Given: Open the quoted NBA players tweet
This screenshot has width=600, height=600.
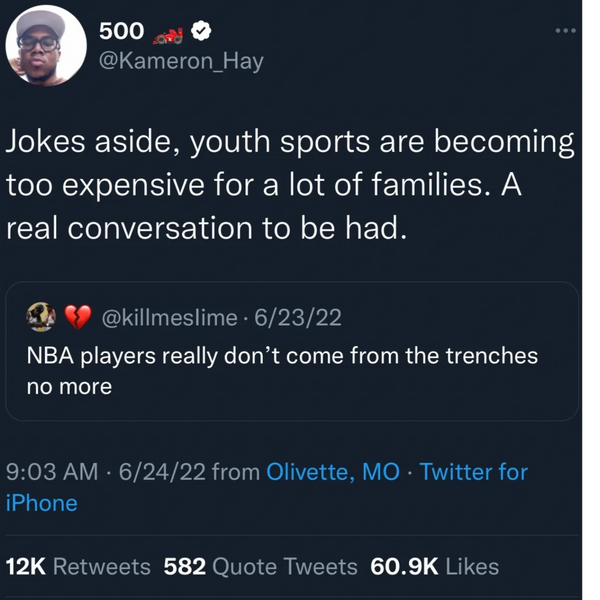Looking at the screenshot, I should pyautogui.click(x=292, y=351).
